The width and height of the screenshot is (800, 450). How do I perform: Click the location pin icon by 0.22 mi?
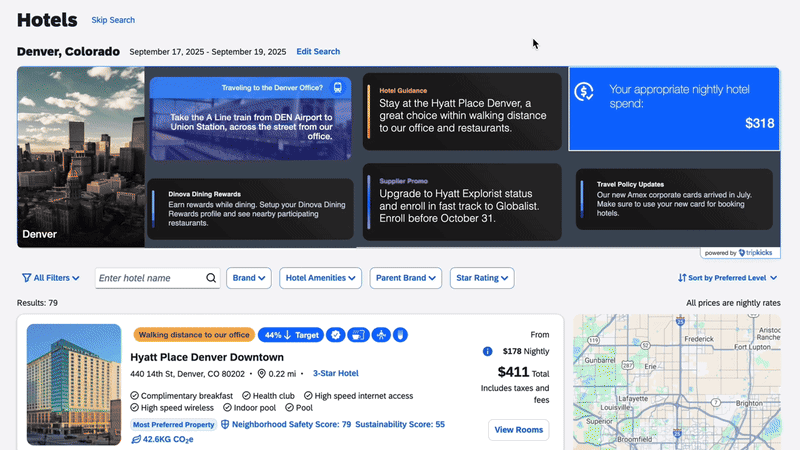coord(262,373)
